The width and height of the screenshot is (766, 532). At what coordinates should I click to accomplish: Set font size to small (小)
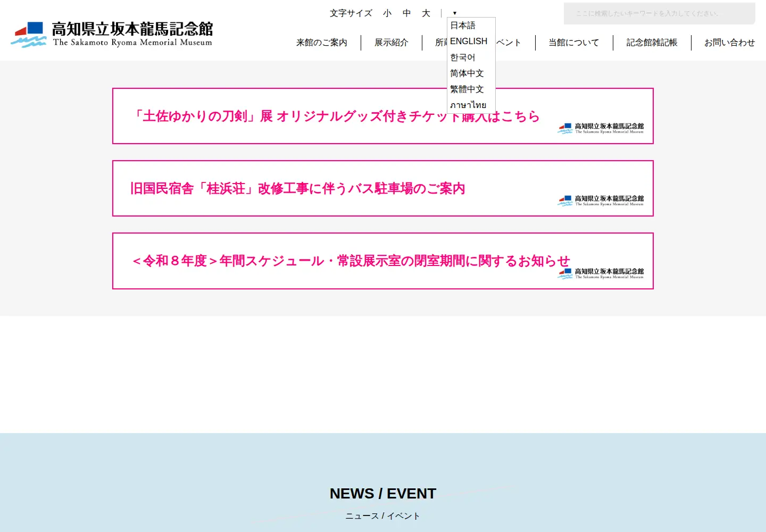click(x=387, y=13)
